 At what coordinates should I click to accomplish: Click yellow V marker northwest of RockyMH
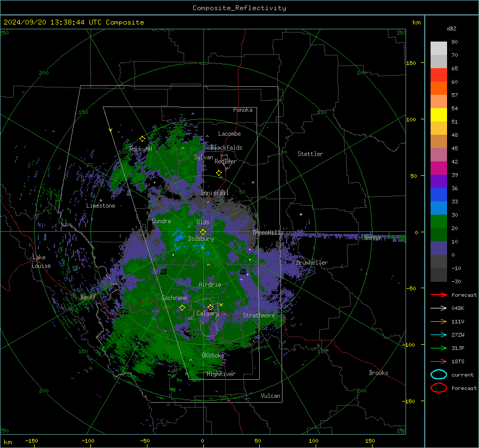[111, 130]
